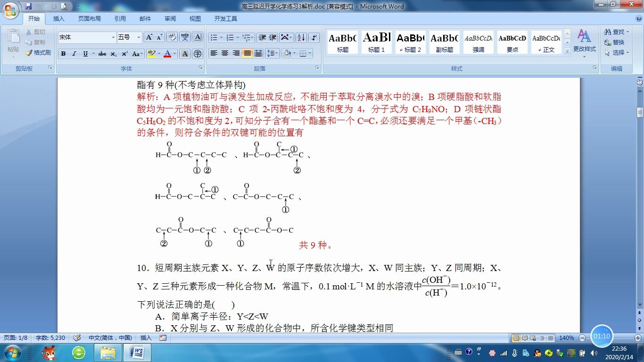This screenshot has width=644, height=362.
Task: Click 查找 in editing group
Action: pyautogui.click(x=617, y=32)
